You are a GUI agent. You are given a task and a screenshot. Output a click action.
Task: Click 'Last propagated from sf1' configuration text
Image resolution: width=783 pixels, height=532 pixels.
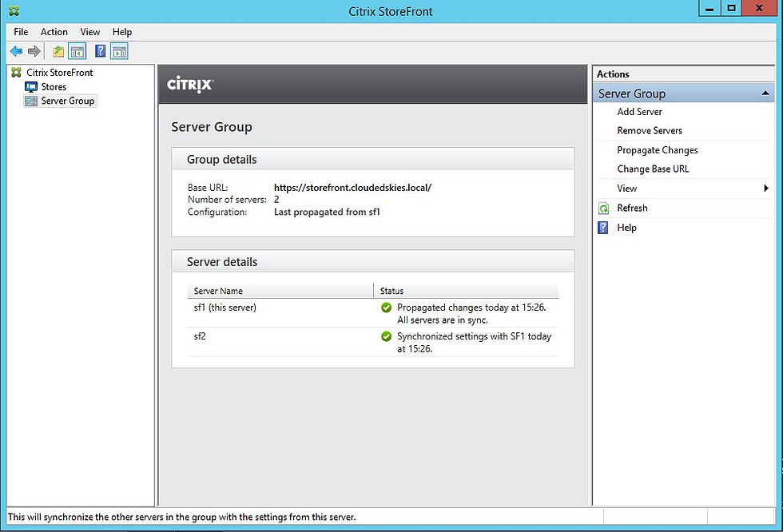(327, 212)
